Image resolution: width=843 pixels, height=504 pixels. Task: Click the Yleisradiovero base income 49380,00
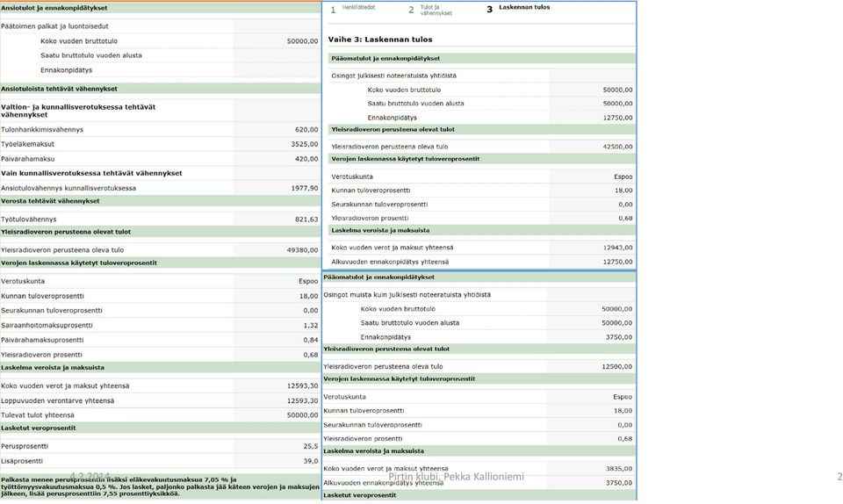(303, 250)
